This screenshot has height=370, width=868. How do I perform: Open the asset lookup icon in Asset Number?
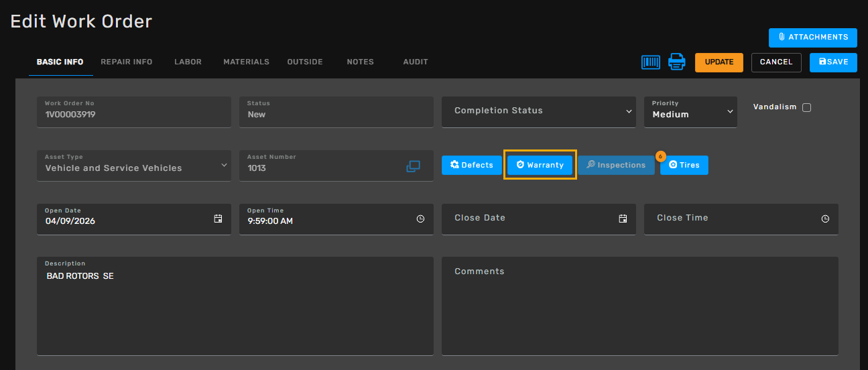pos(413,166)
